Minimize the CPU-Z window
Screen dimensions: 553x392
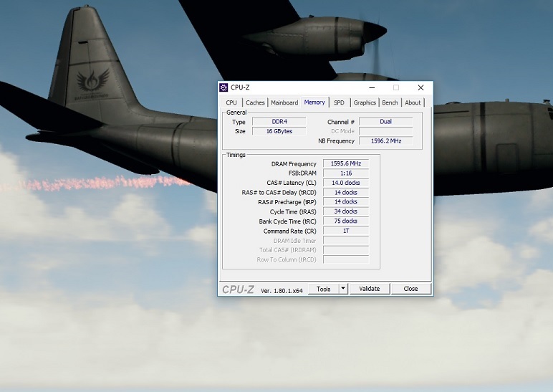(372, 87)
